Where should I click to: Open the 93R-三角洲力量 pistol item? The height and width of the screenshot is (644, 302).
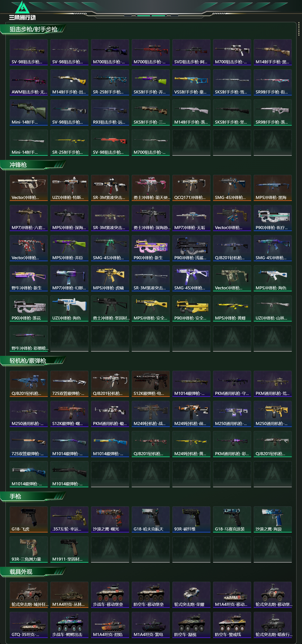pyautogui.click(x=29, y=550)
